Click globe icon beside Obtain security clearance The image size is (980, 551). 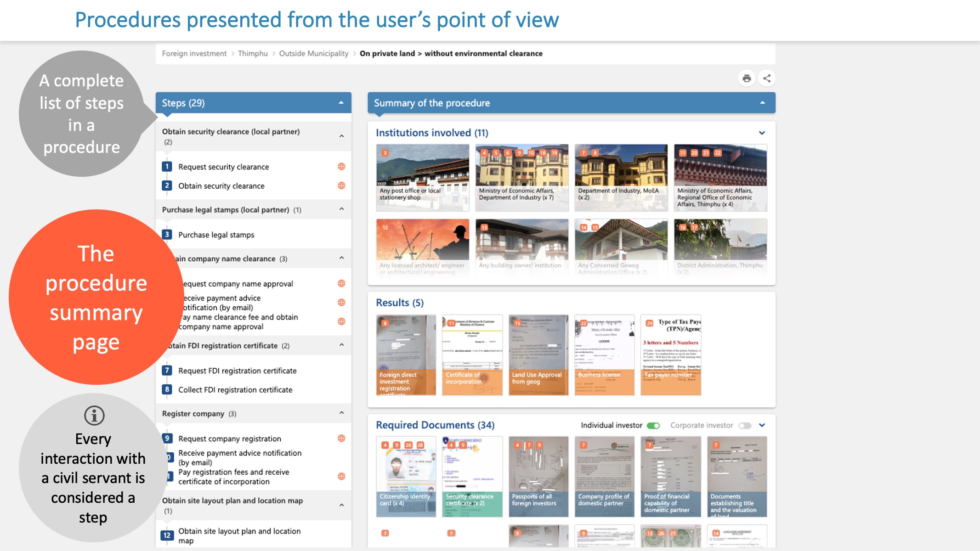click(x=341, y=186)
